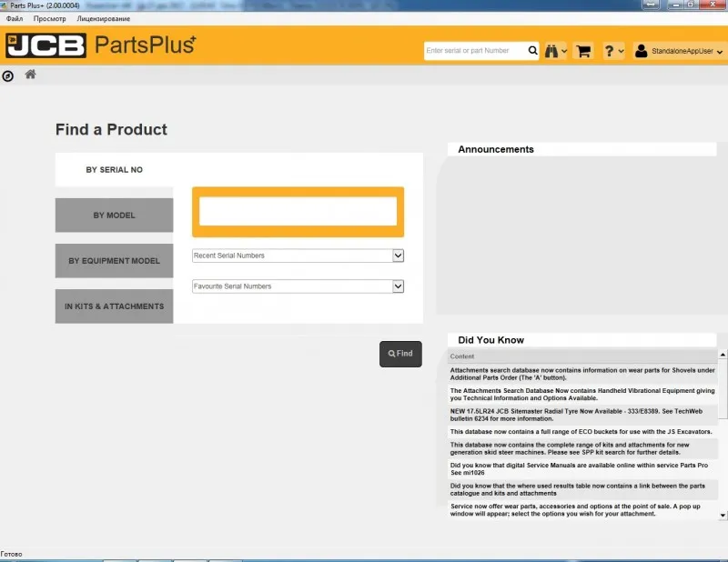Click the StandaloneAppUser profile icon
Image resolution: width=728 pixels, height=562 pixels.
coord(642,51)
